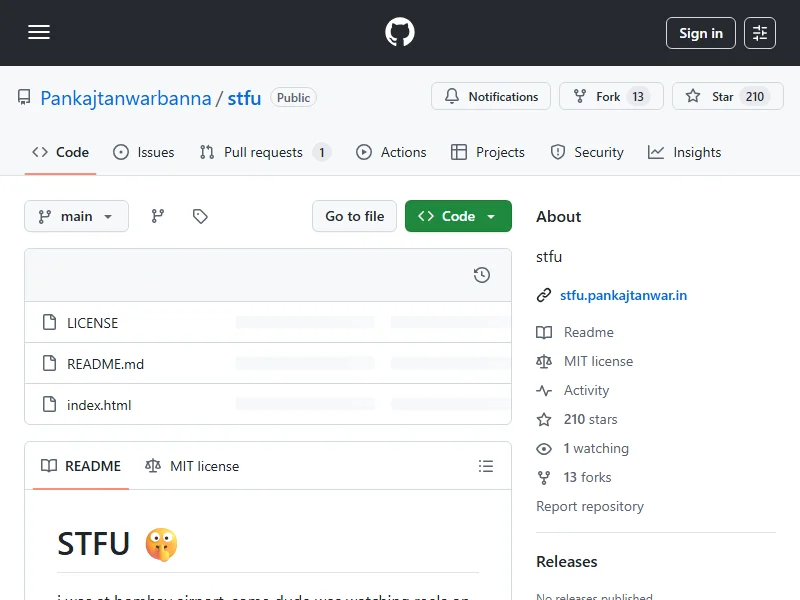Click the link icon beside stfu.pankajtanwar.in

(x=544, y=295)
